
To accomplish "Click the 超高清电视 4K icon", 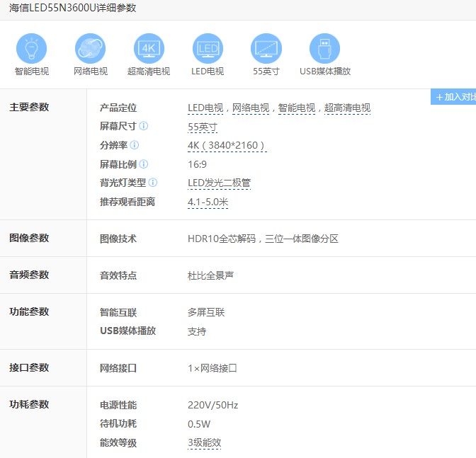I will point(149,49).
